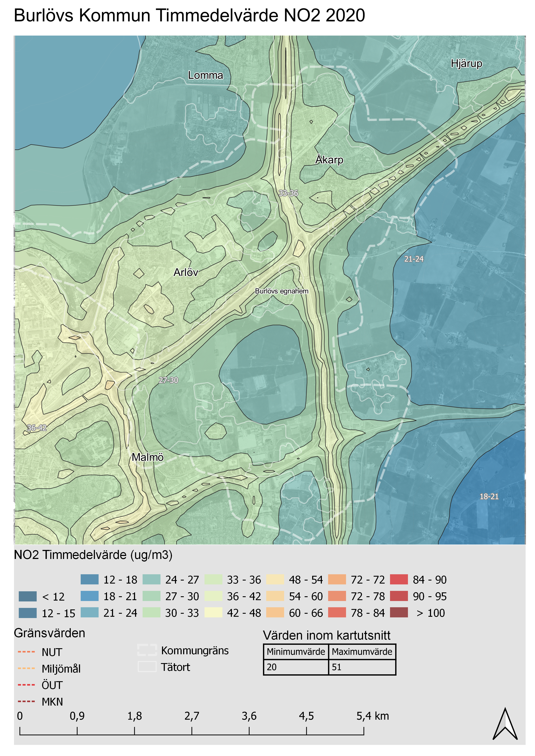Click the Åkarp place label
Image resolution: width=535 pixels, height=756 pixels.
(x=329, y=160)
